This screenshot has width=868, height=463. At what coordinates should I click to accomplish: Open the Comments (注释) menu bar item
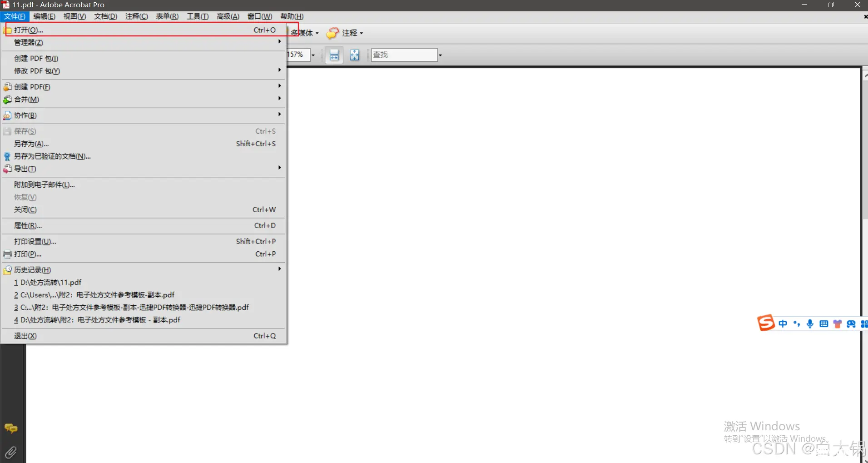[136, 16]
